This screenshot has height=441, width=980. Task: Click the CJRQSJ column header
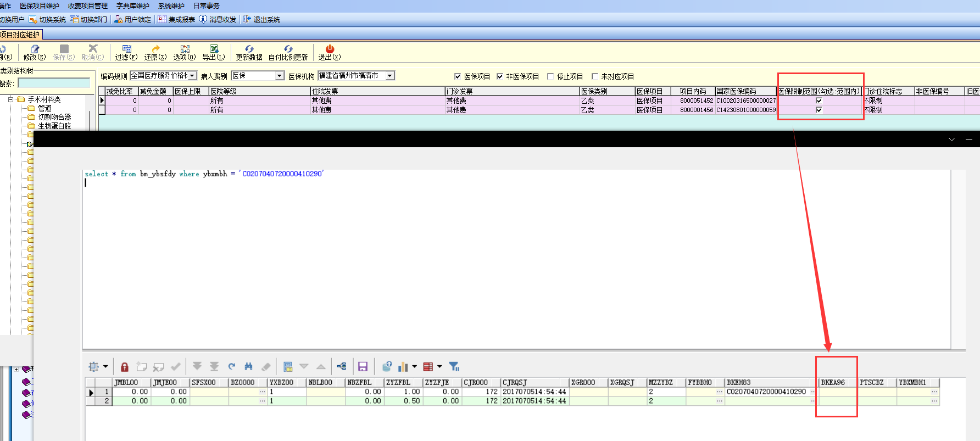point(534,382)
